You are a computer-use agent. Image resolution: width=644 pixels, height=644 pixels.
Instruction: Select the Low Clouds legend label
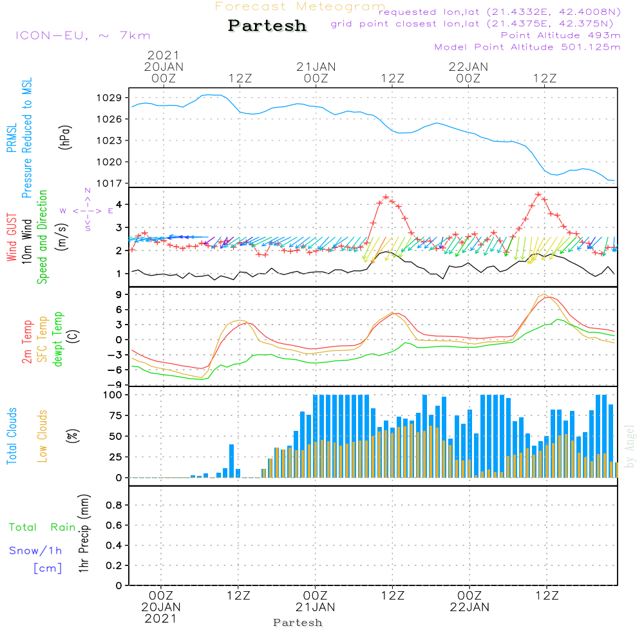pos(43,436)
